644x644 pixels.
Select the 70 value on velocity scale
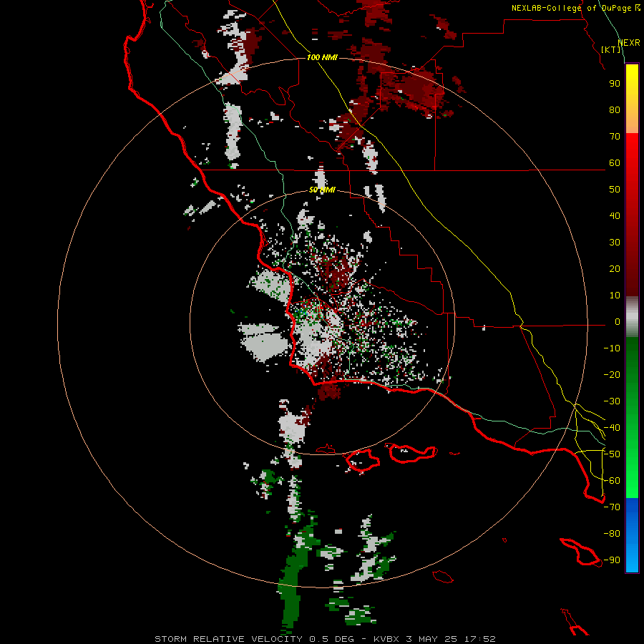point(615,137)
